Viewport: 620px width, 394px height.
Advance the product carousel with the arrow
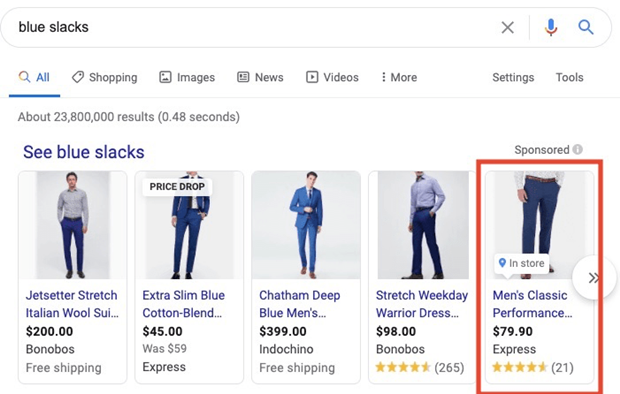click(x=594, y=278)
